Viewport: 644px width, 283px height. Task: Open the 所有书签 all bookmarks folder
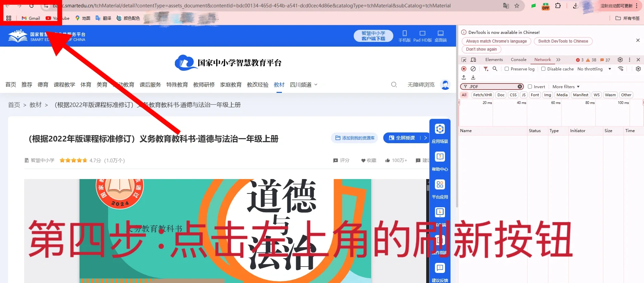628,18
